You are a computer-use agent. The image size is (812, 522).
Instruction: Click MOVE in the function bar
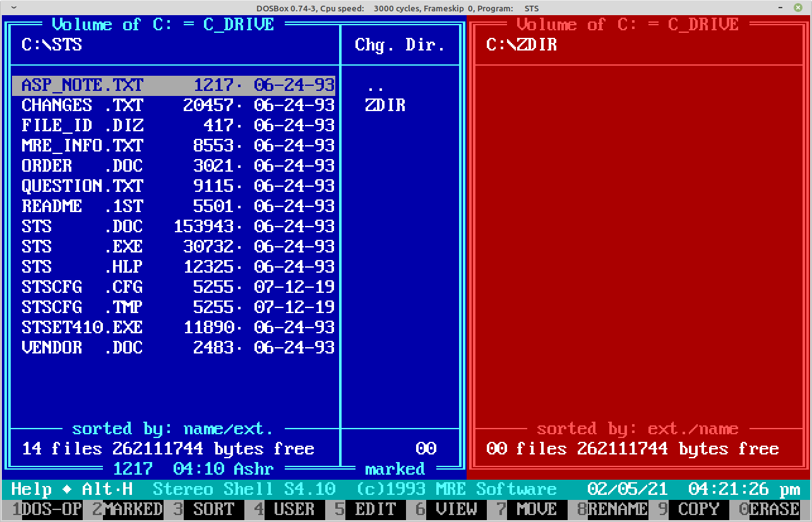pyautogui.click(x=537, y=509)
